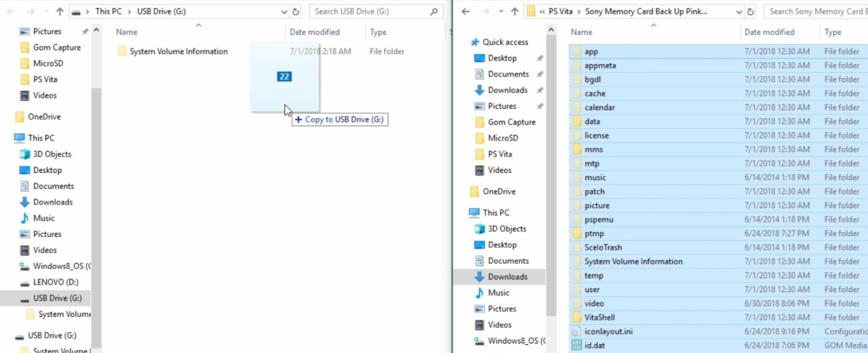This screenshot has height=353, width=868.
Task: Click Music icon in right navigation pane
Action: (480, 293)
